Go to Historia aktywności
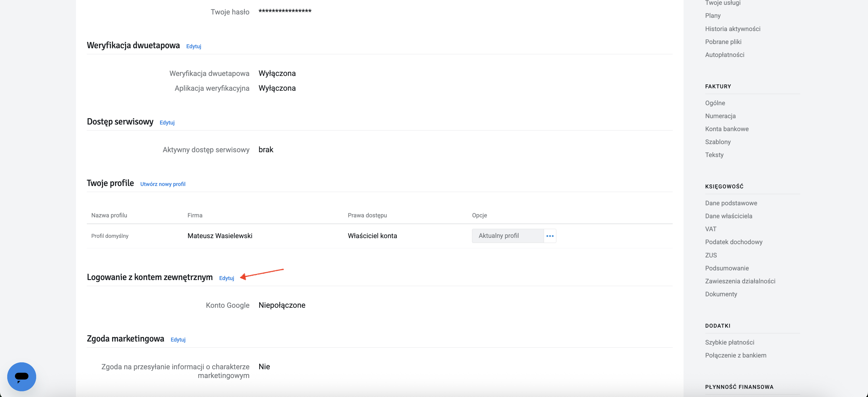This screenshot has height=397, width=868. (x=733, y=29)
